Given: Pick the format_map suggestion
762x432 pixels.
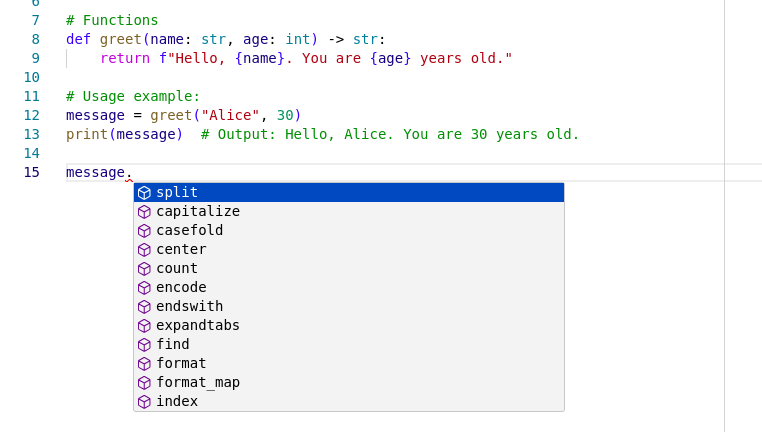Looking at the screenshot, I should [198, 382].
